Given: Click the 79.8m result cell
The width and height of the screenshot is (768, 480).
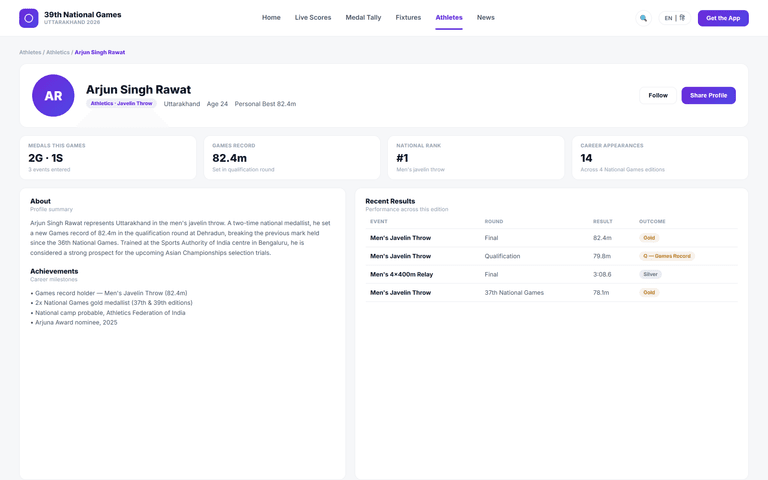Looking at the screenshot, I should (602, 256).
